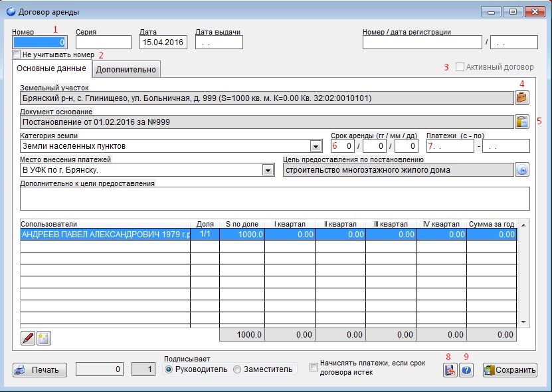Screen dimensions: 552x392
Task: Click the 1/1 share cell
Action: coord(205,235)
